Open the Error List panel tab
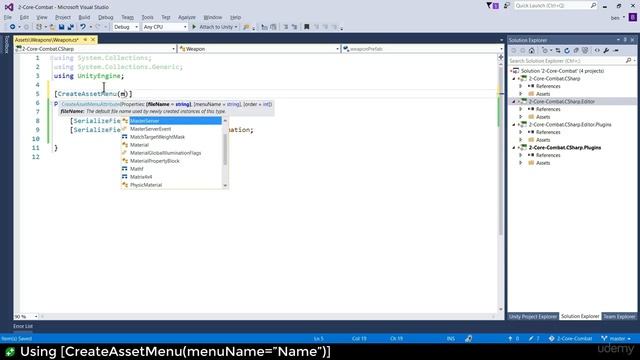The height and width of the screenshot is (360, 640). tap(23, 326)
